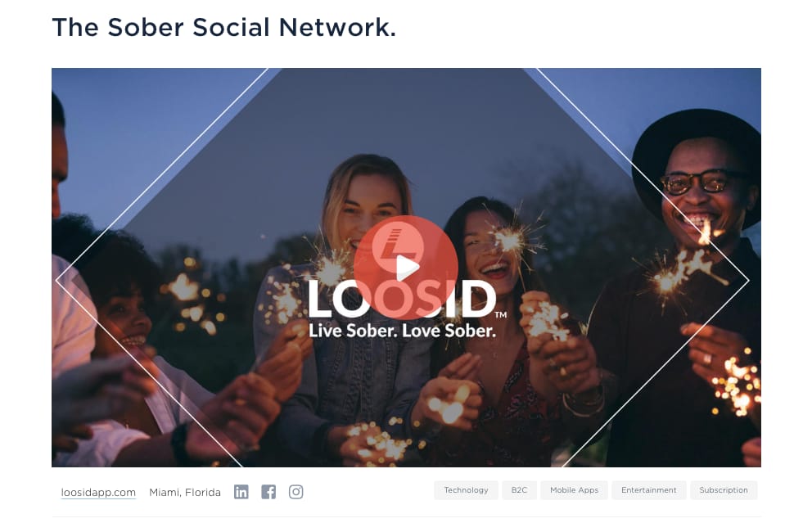Image resolution: width=794 pixels, height=532 pixels.
Task: Open the Instagram profile icon
Action: pyautogui.click(x=295, y=492)
